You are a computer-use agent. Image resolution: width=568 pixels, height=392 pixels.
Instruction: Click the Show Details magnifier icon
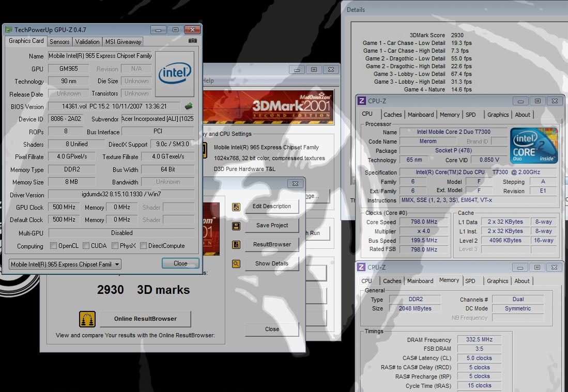click(236, 264)
